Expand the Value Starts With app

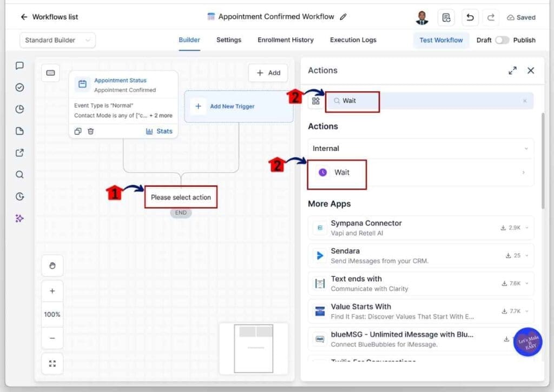pyautogui.click(x=527, y=311)
